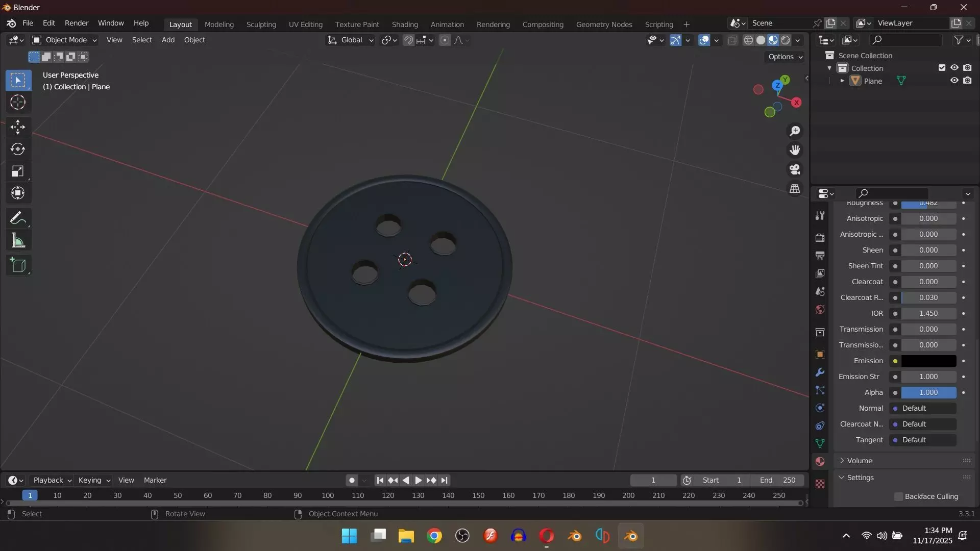The width and height of the screenshot is (980, 551).
Task: Open the outliner filter dropdown
Action: pyautogui.click(x=962, y=40)
